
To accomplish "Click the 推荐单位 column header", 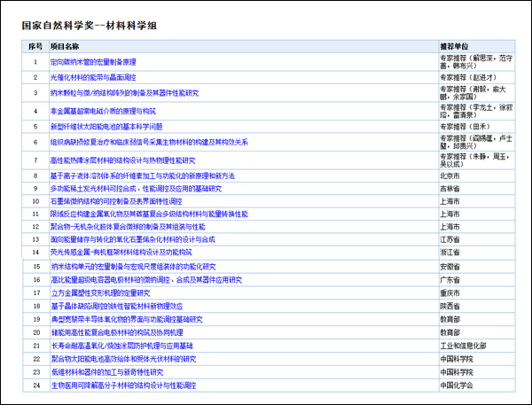I will 455,45.
